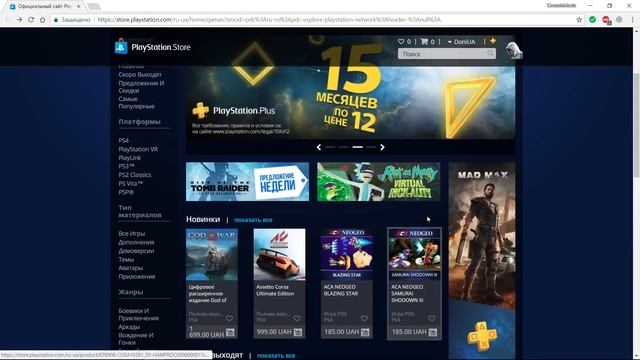This screenshot has height=360, width=640.
Task: Add Assetto Corsa to wishlist heart
Action: 297,318
